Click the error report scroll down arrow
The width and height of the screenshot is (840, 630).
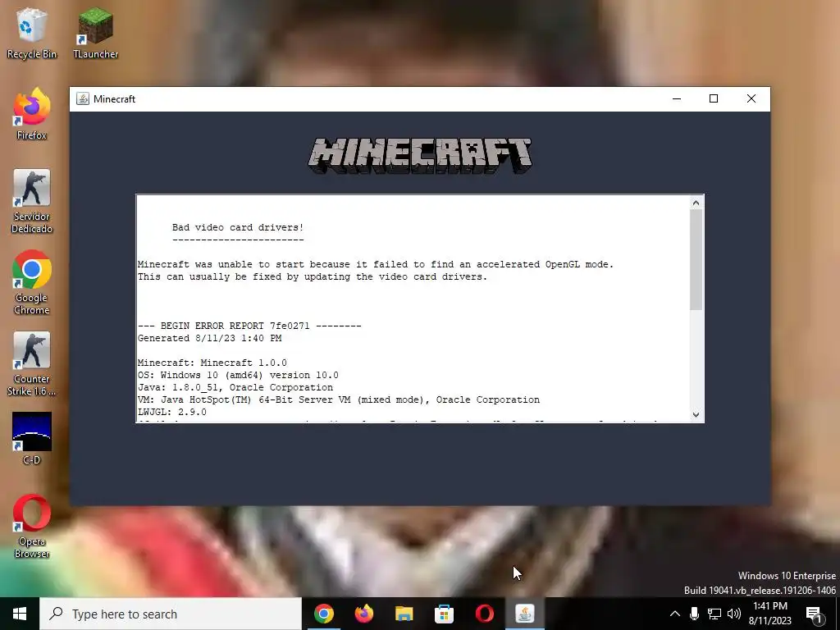(696, 414)
